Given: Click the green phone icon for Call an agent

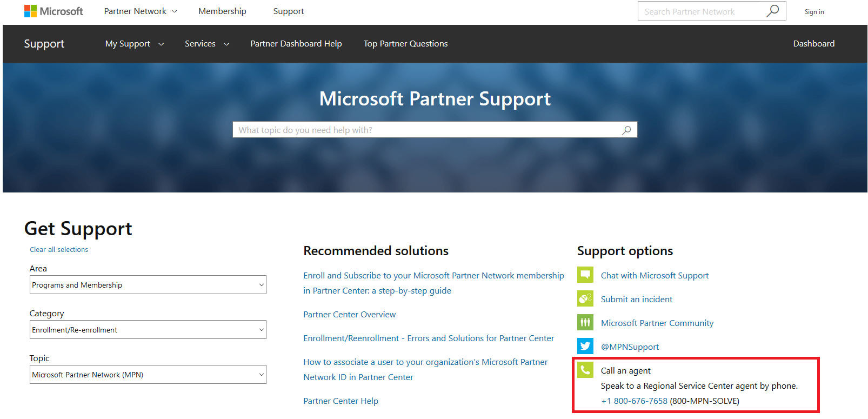Looking at the screenshot, I should [x=585, y=370].
